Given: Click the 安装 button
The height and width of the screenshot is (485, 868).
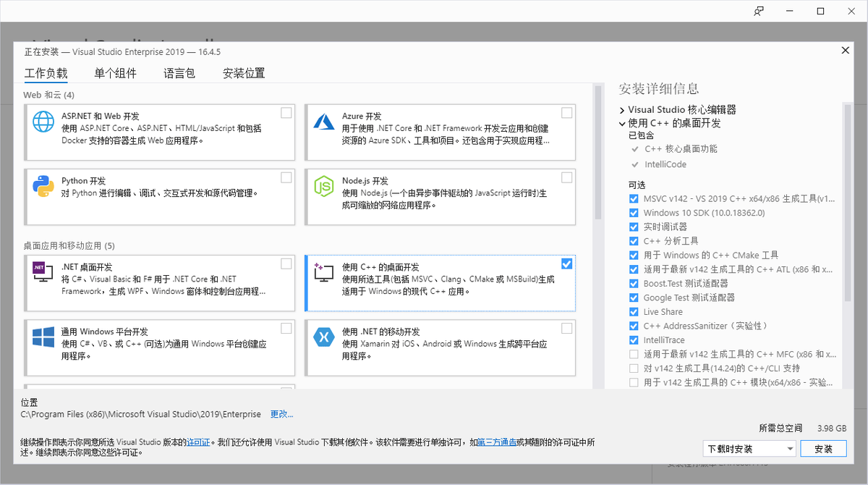Looking at the screenshot, I should point(823,448).
